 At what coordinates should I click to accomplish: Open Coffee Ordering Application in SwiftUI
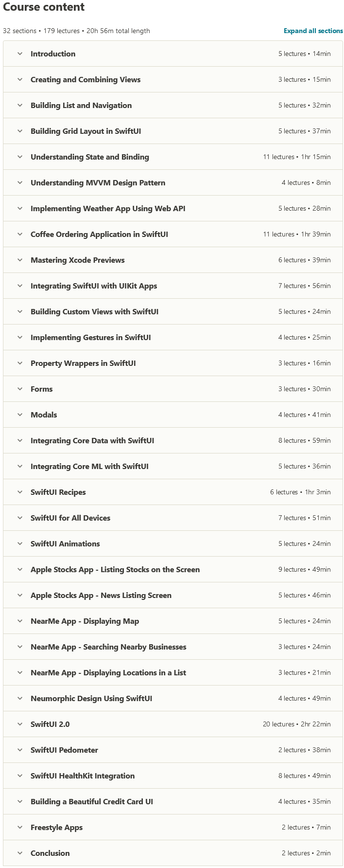coord(99,235)
